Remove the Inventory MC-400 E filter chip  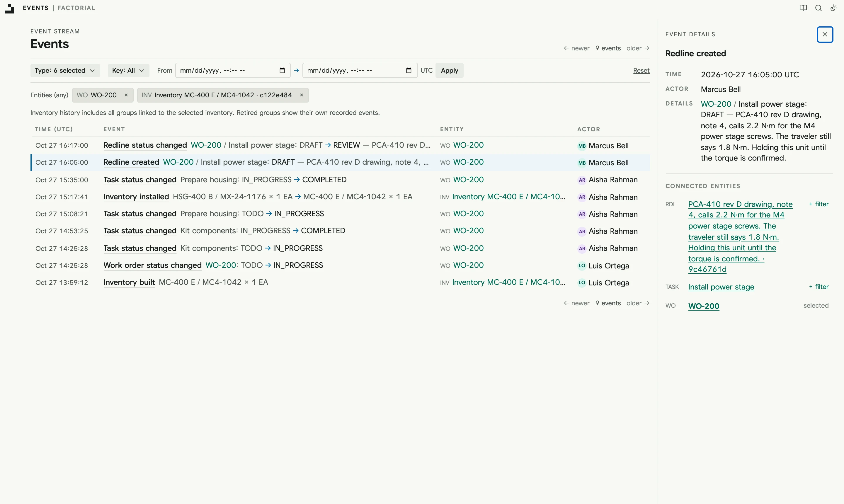pyautogui.click(x=301, y=95)
